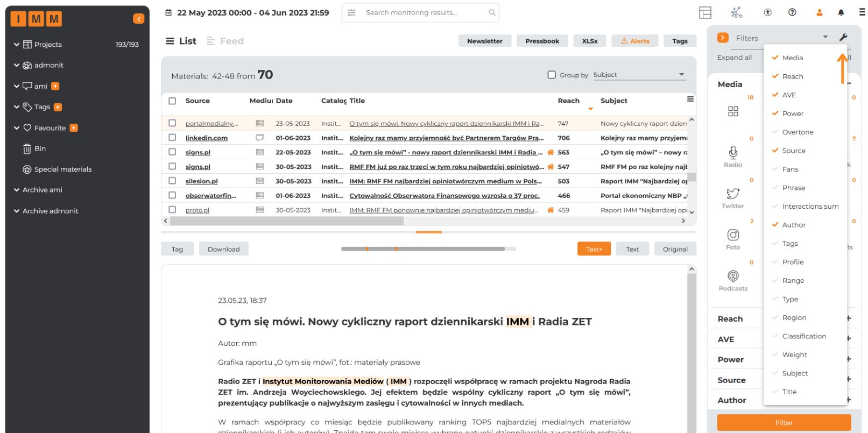Check the portalmedialny row checkbox
Image resolution: width=868 pixels, height=433 pixels.
tap(172, 123)
